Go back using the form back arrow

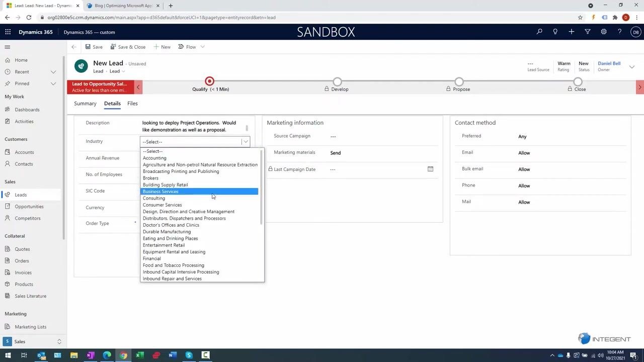[x=74, y=47]
